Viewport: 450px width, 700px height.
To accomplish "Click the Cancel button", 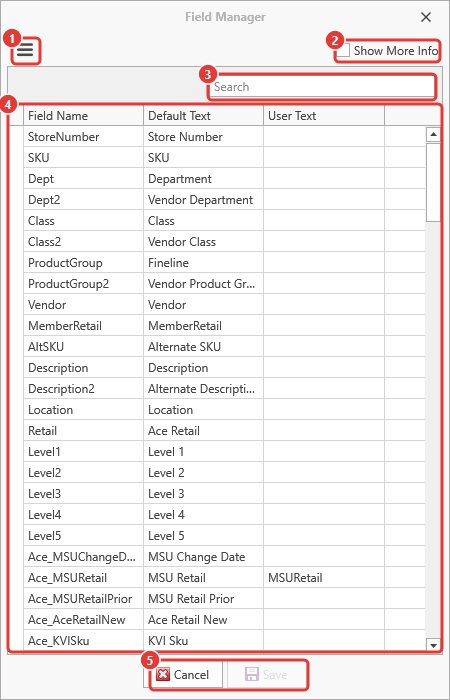I will pyautogui.click(x=183, y=674).
